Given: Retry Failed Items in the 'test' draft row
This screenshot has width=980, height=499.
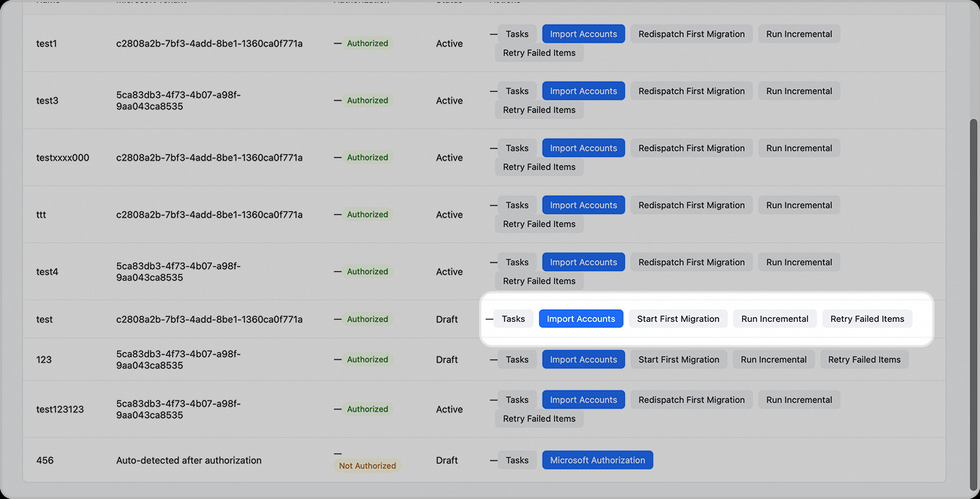Looking at the screenshot, I should (x=867, y=319).
